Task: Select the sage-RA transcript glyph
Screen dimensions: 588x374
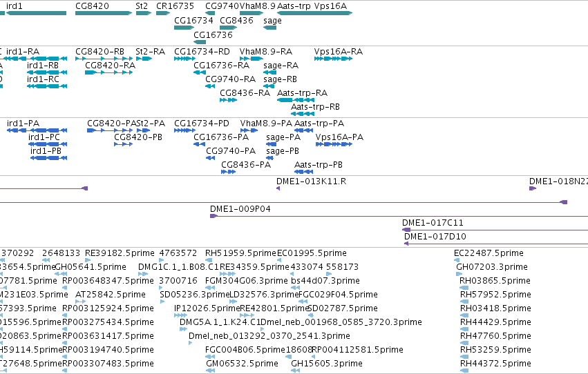Action: click(x=269, y=72)
